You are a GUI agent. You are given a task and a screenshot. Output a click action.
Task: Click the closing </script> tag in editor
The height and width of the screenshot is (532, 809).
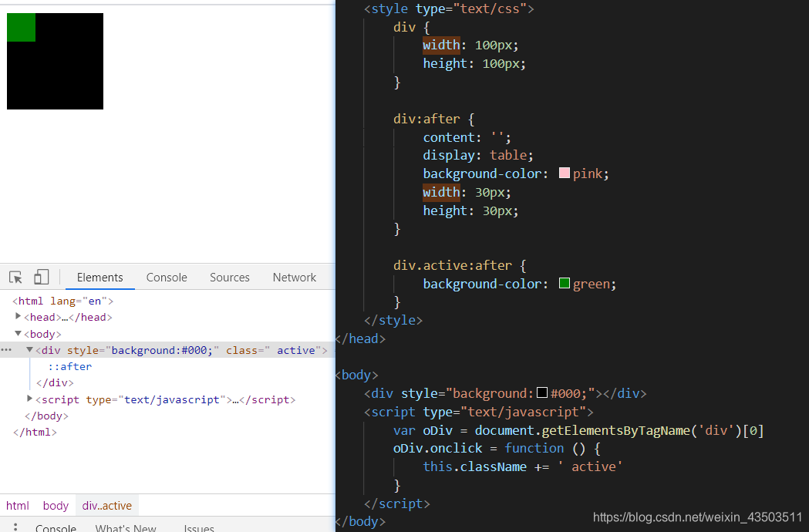click(396, 503)
